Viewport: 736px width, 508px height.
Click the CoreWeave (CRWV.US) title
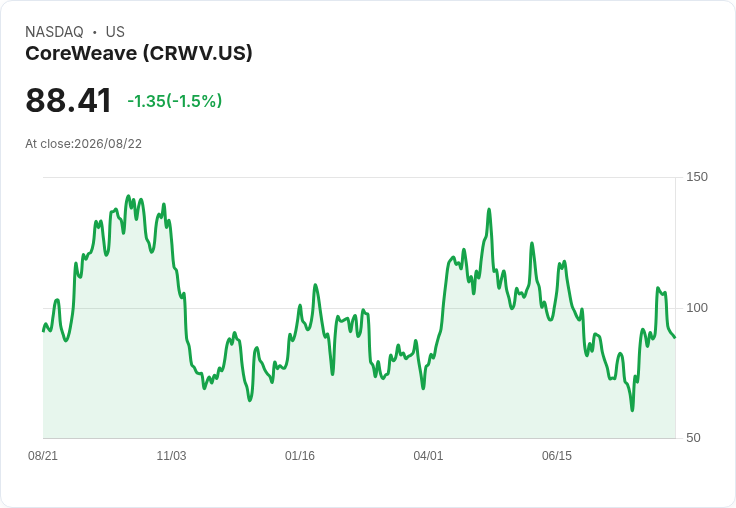click(139, 54)
